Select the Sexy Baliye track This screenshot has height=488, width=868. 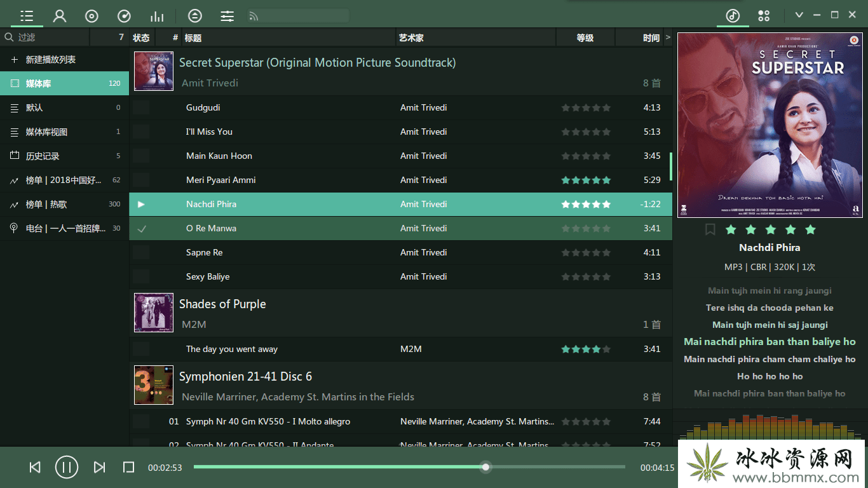click(401, 277)
